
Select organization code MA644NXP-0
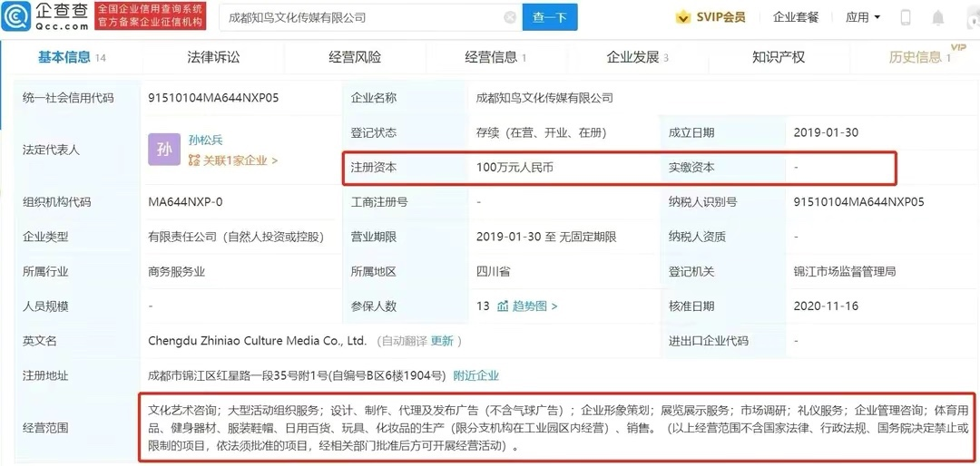click(x=185, y=202)
